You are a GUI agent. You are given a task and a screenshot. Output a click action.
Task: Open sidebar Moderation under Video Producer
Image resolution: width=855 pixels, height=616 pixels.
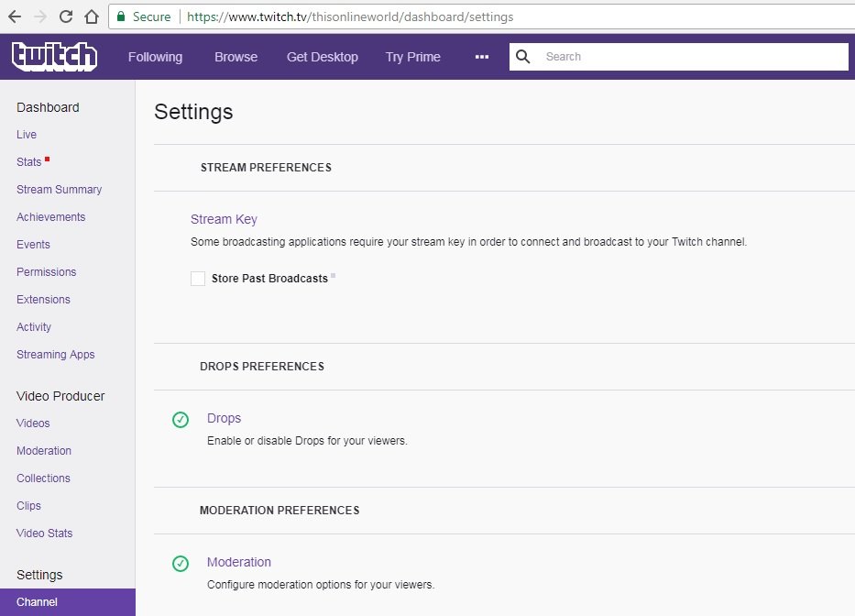44,451
